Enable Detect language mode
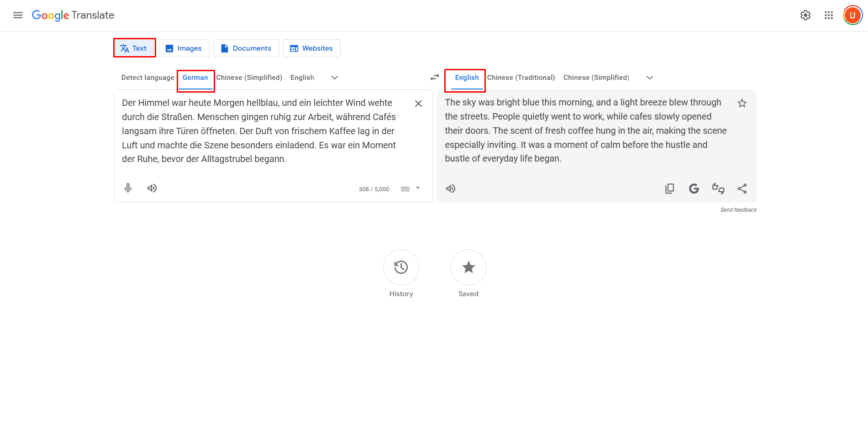 coord(147,77)
